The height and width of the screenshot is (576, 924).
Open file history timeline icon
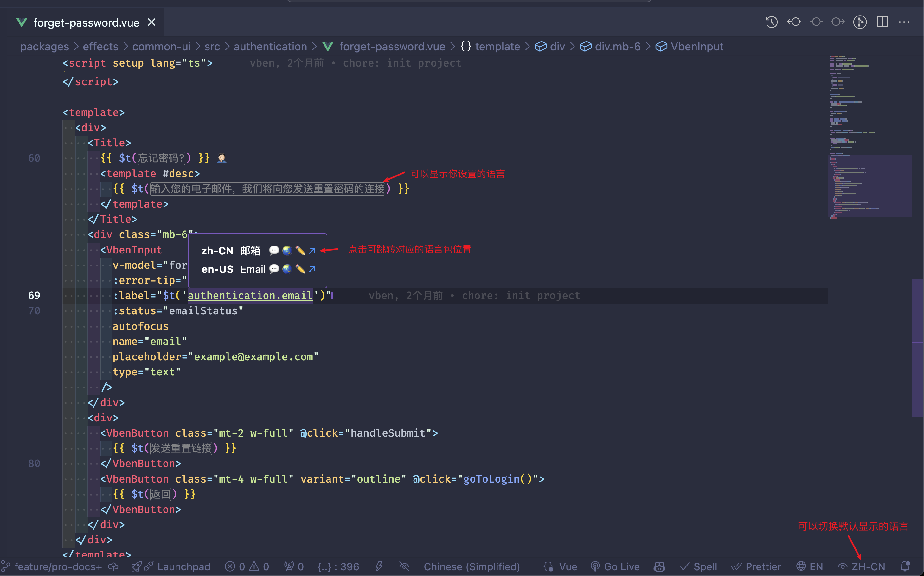(772, 22)
